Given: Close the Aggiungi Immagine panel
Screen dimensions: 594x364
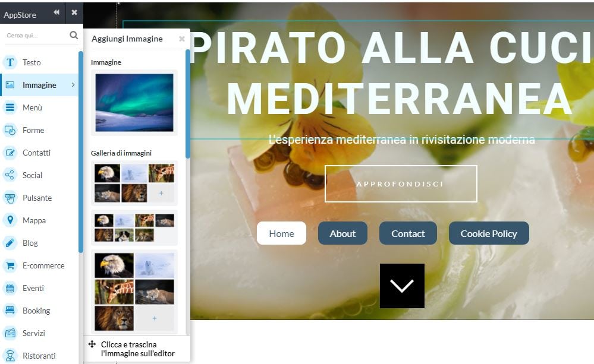Looking at the screenshot, I should (x=182, y=39).
